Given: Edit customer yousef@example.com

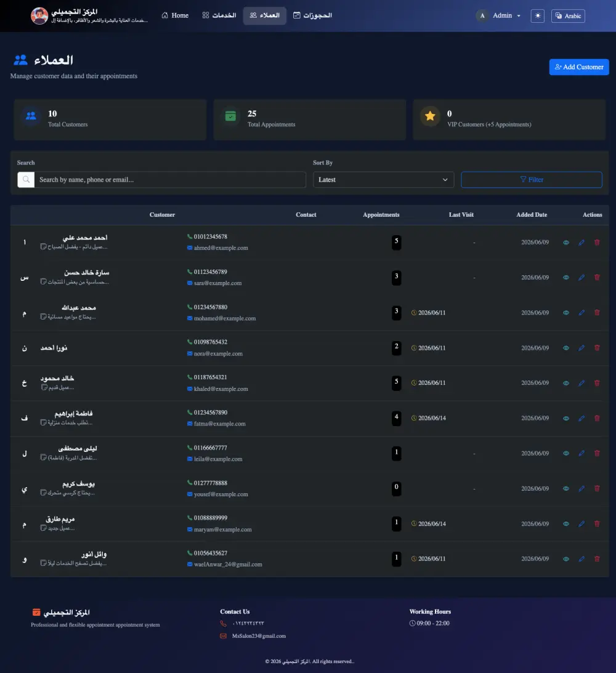Looking at the screenshot, I should click(582, 488).
